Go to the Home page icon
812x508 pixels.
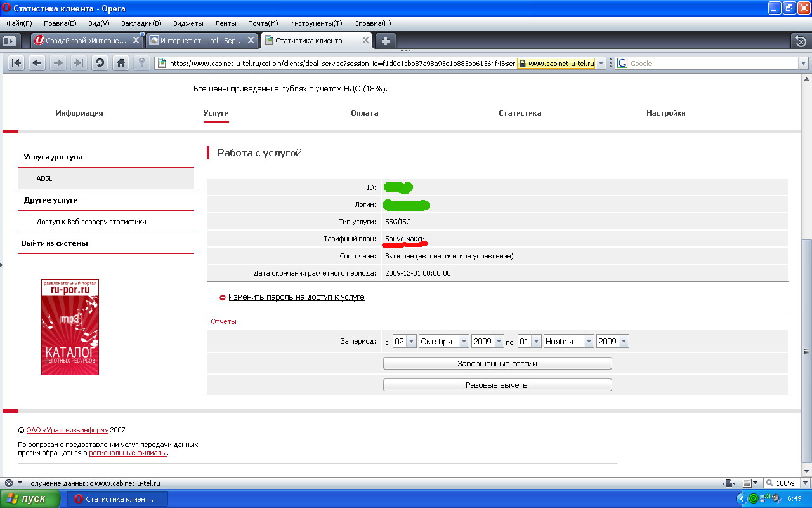coord(121,63)
